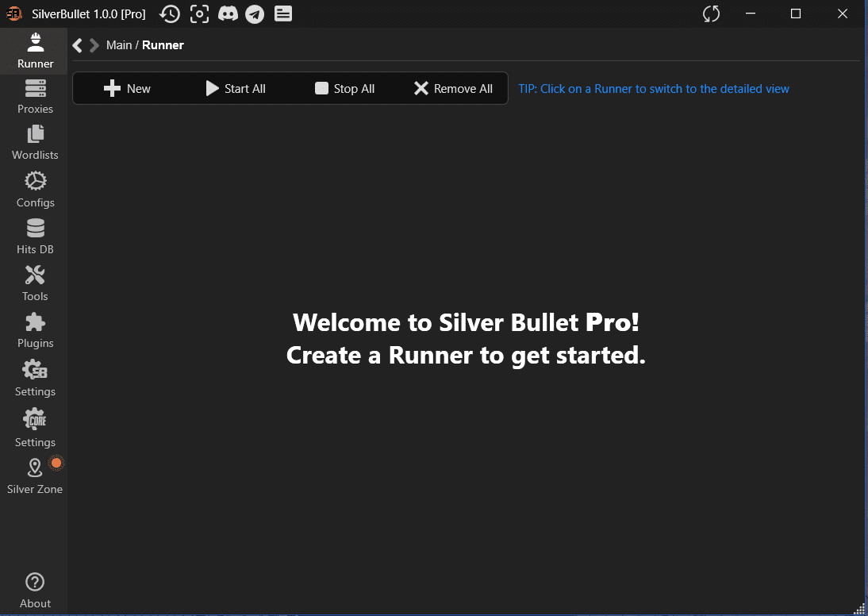Open the Tools section
This screenshot has width=868, height=616.
[x=35, y=283]
